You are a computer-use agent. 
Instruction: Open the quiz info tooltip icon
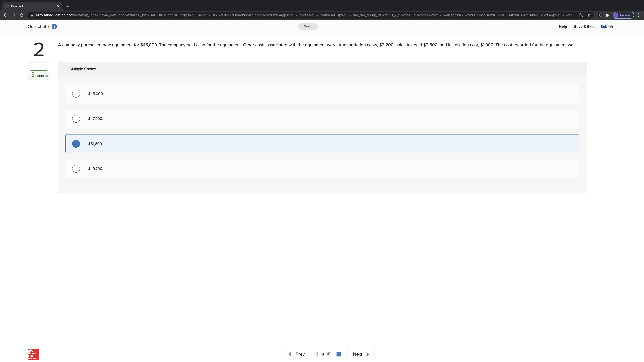(x=54, y=26)
